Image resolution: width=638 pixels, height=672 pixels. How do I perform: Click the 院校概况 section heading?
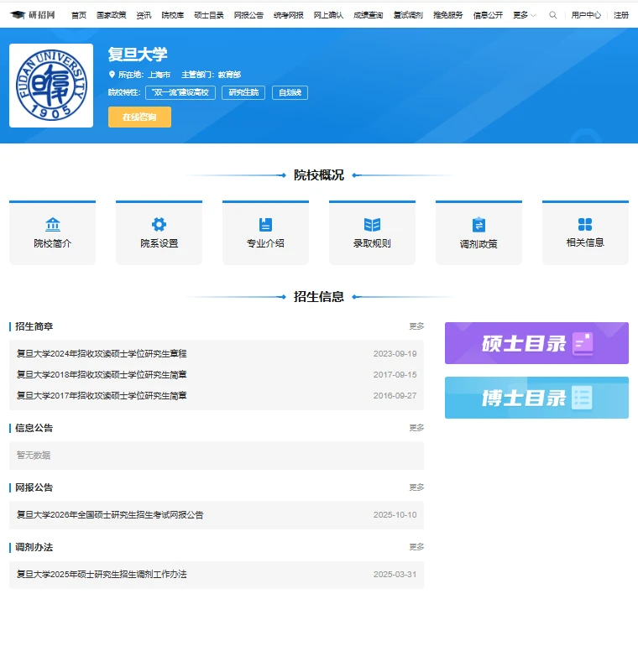[319, 175]
